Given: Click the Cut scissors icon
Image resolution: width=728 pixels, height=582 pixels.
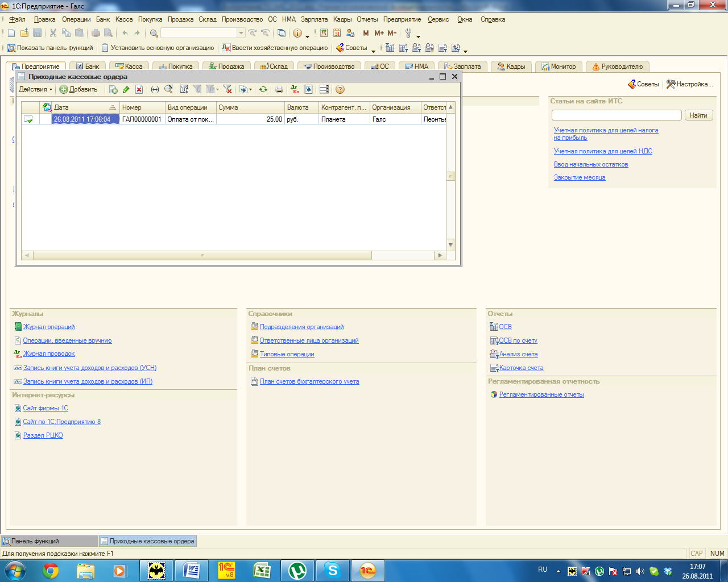Looking at the screenshot, I should pos(53,33).
